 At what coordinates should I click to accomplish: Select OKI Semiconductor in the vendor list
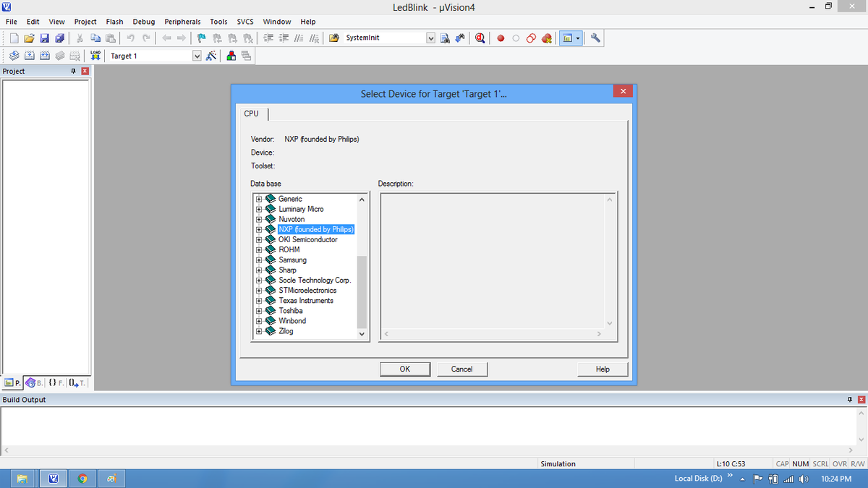(308, 239)
